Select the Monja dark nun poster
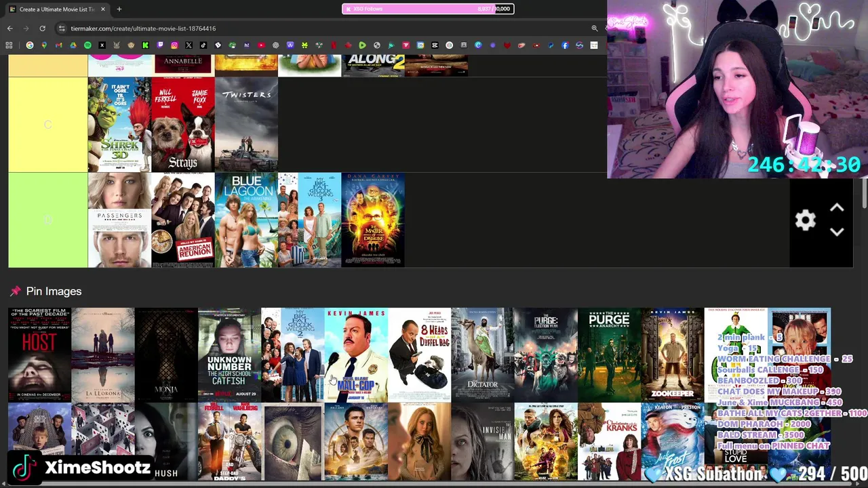868x488 pixels. click(166, 355)
